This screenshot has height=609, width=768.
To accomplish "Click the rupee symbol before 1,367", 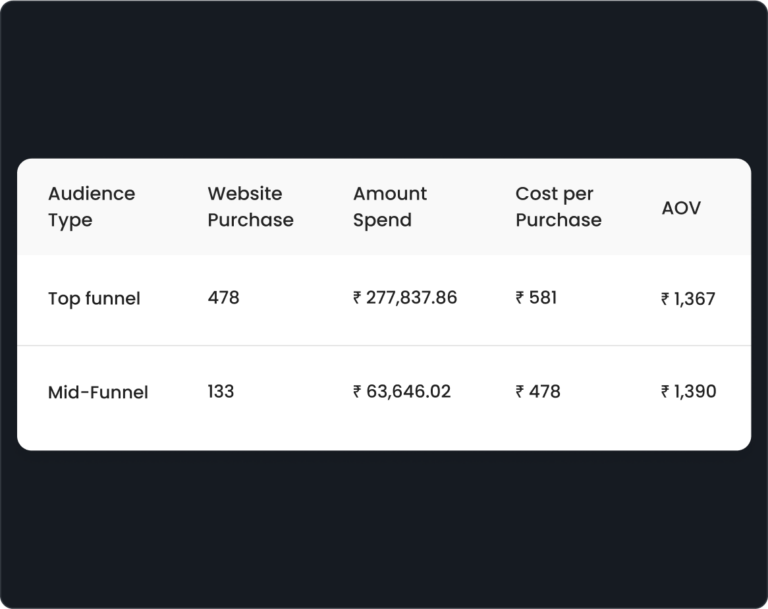I will [665, 298].
